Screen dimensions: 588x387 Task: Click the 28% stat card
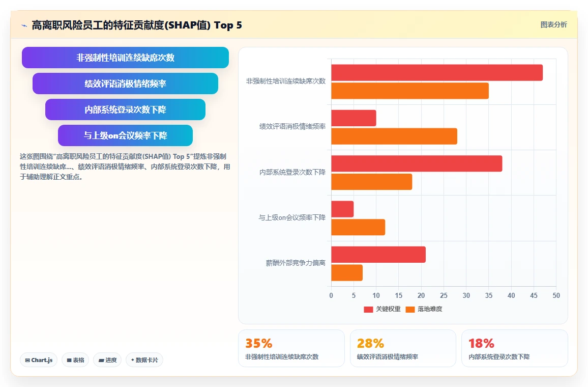[403, 348]
